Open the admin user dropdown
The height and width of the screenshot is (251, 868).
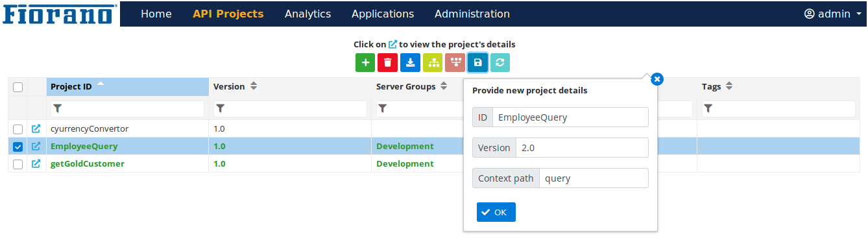(x=832, y=14)
